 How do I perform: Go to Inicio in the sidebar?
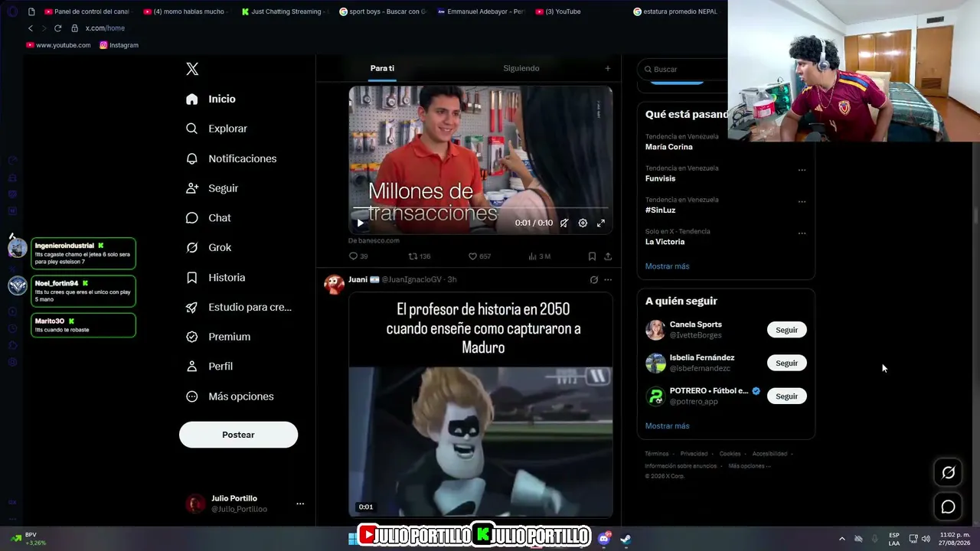coord(211,99)
